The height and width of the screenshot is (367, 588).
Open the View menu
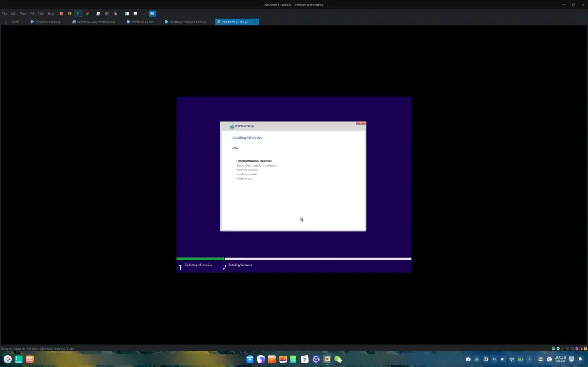tap(23, 14)
